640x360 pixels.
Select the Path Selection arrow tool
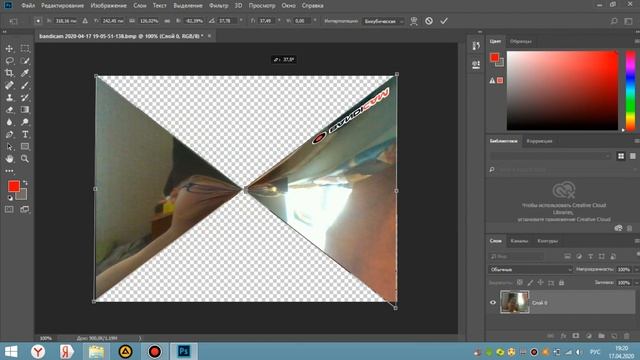[x=9, y=147]
